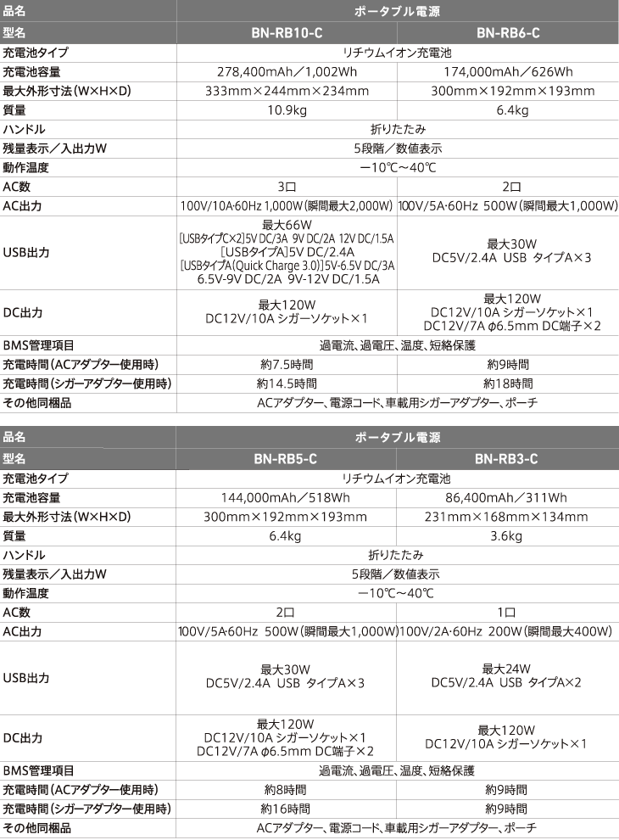Click the BN-RB5-C model header
This screenshot has height=840, width=619.
287,459
